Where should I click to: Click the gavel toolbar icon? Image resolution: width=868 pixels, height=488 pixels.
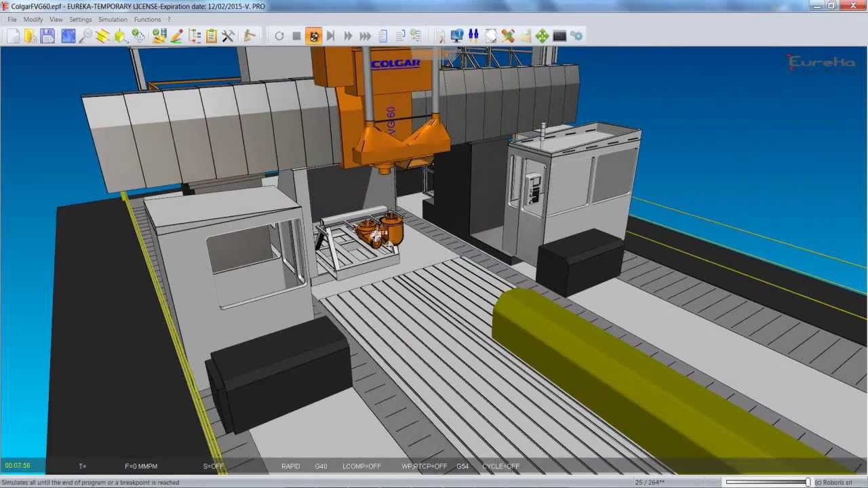point(249,36)
